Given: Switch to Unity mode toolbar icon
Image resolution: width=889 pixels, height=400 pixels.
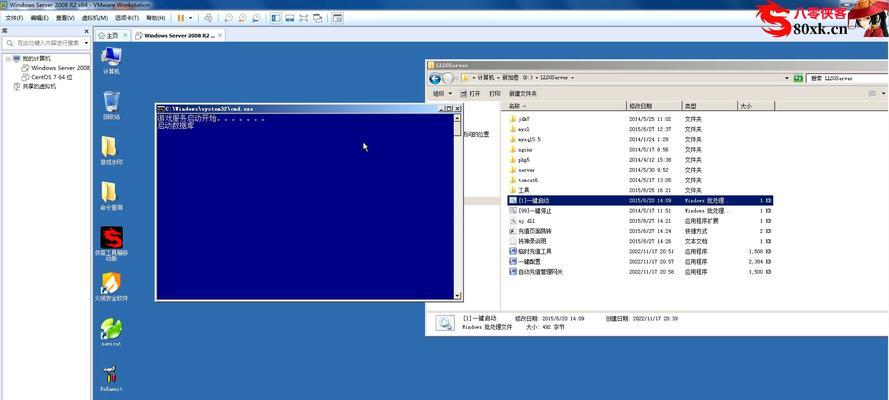Looking at the screenshot, I should [x=318, y=18].
